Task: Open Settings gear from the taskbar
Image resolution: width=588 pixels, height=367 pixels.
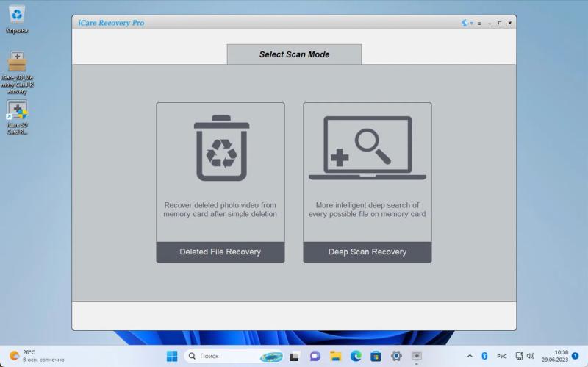Action: tap(396, 356)
